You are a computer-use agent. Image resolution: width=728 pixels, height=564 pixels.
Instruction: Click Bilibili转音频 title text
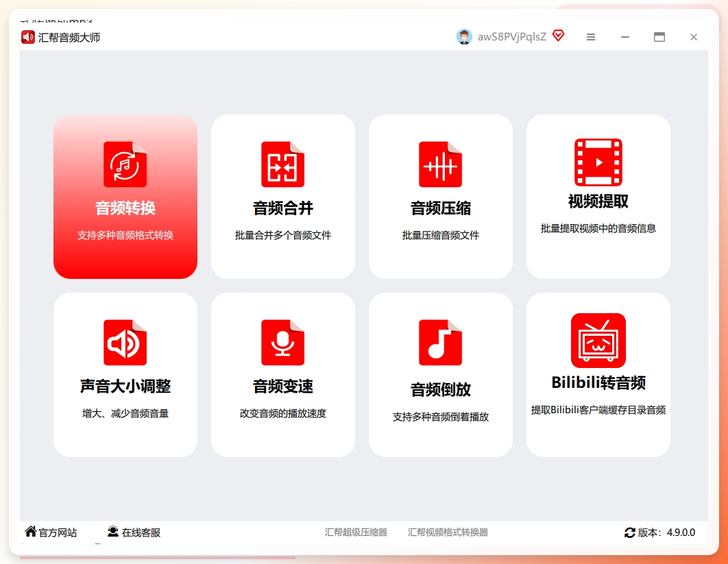pyautogui.click(x=598, y=382)
